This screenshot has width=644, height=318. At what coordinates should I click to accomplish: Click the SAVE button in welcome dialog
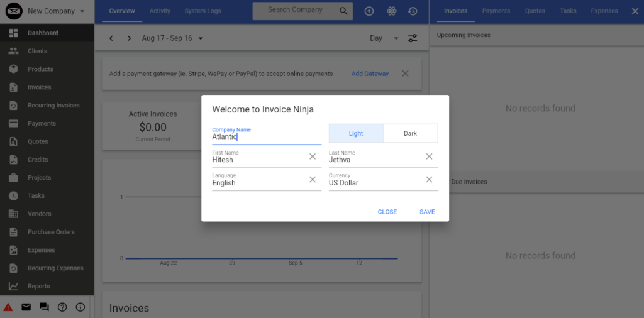tap(427, 212)
